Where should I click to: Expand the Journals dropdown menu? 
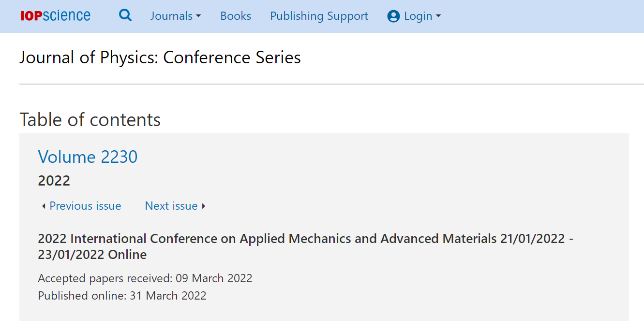(176, 16)
